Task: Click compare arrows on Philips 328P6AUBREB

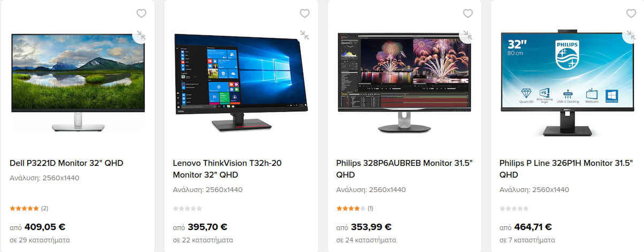Action: click(x=468, y=35)
